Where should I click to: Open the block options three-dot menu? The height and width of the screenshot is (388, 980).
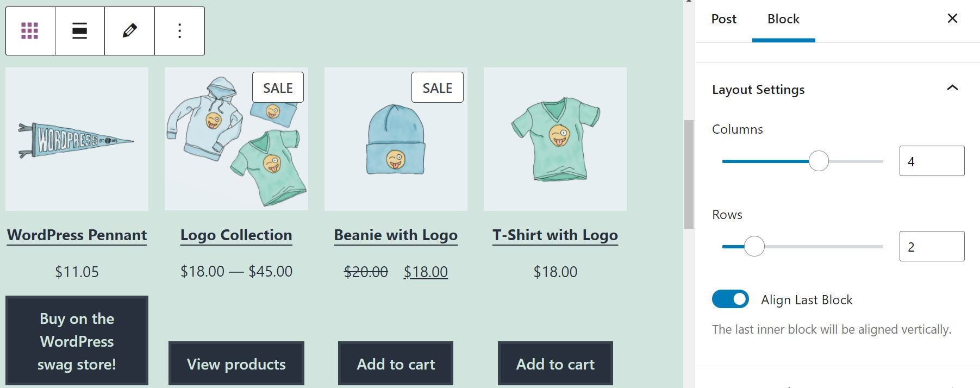click(179, 31)
